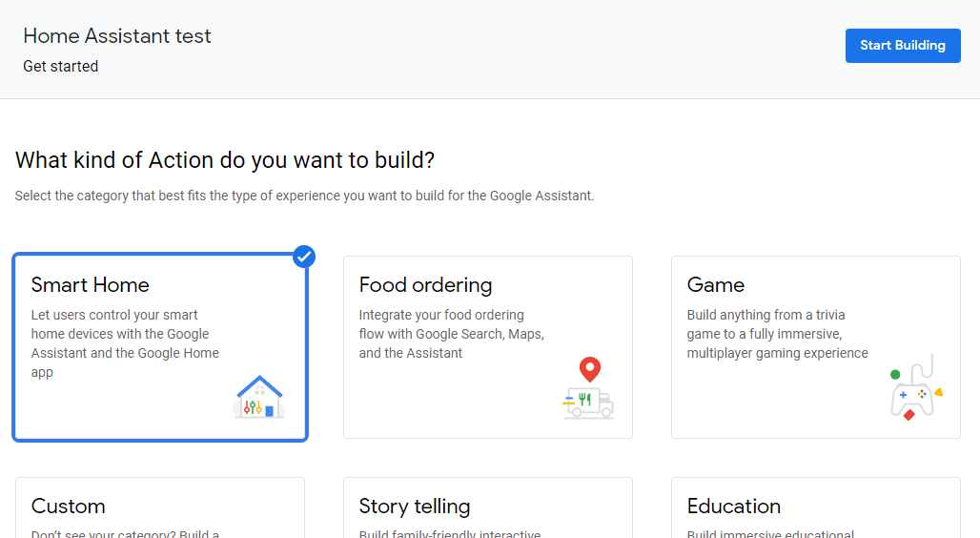Click the Get started subtitle

coord(61,67)
